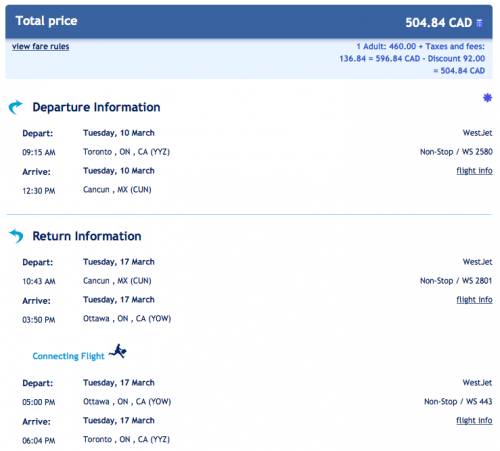Viewport: 500px width, 451px height.
Task: Click the running passenger connecting flight icon
Action: (x=118, y=351)
